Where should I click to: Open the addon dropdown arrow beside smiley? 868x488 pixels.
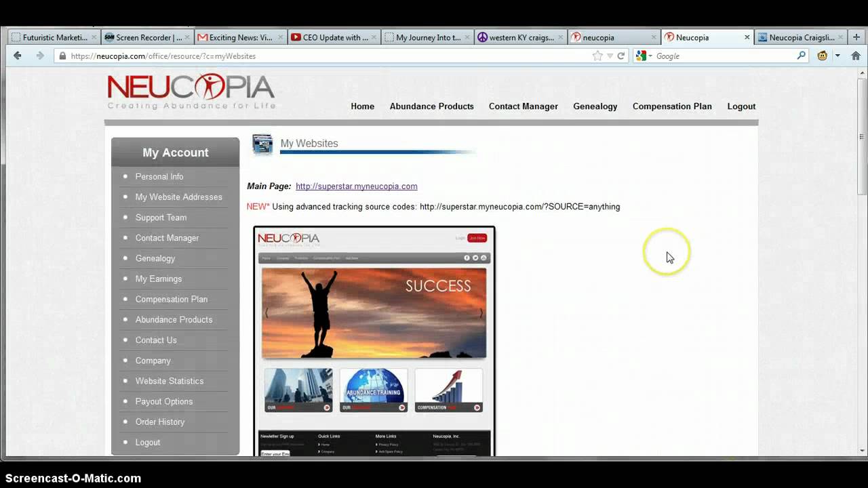coord(837,56)
